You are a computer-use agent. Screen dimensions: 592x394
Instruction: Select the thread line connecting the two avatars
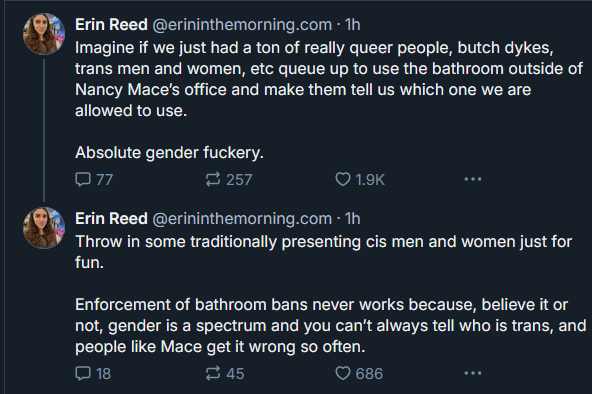(x=44, y=130)
